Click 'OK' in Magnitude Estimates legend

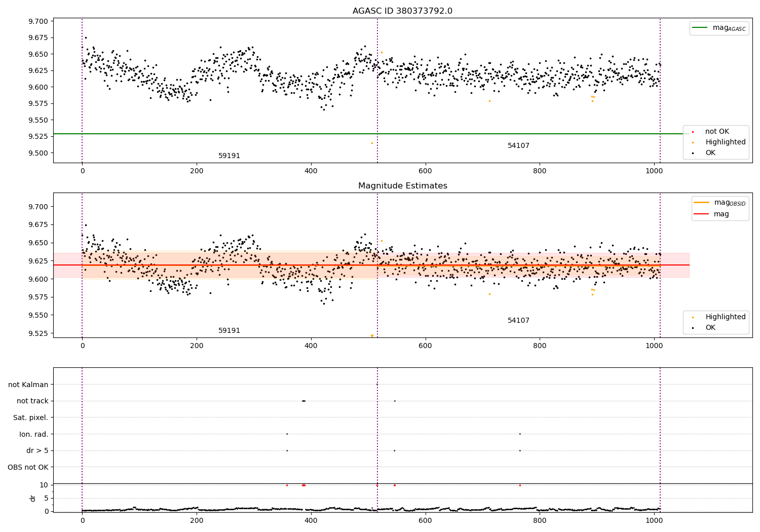coord(704,328)
